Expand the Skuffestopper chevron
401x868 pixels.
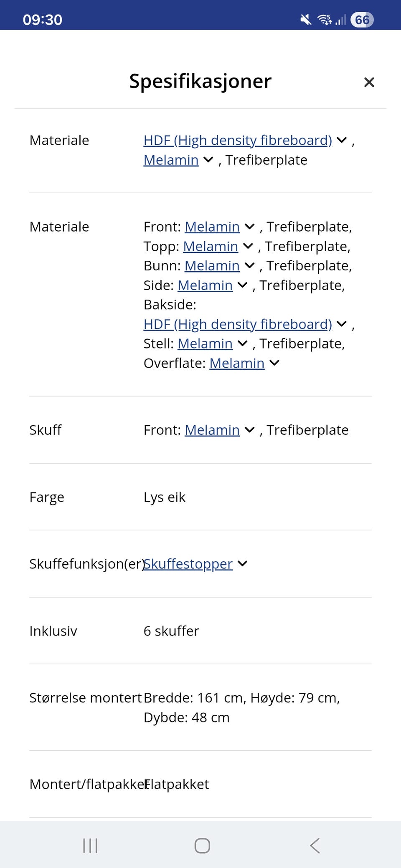tap(242, 564)
